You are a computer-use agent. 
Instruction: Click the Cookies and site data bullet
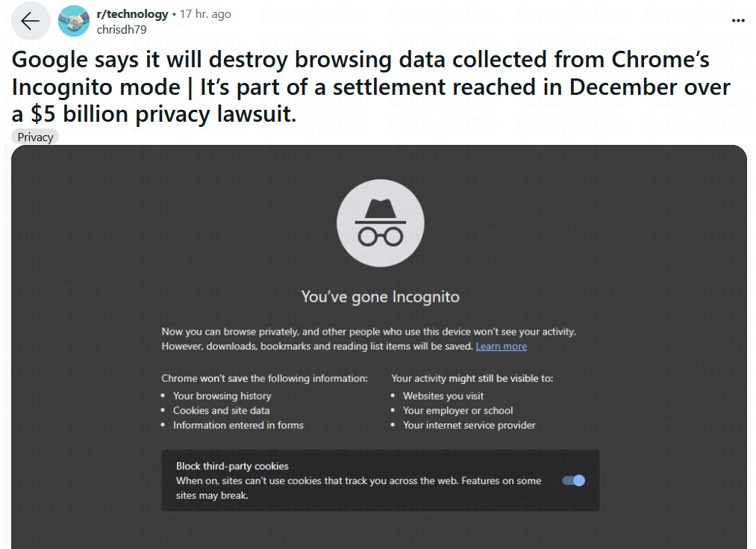(x=221, y=410)
